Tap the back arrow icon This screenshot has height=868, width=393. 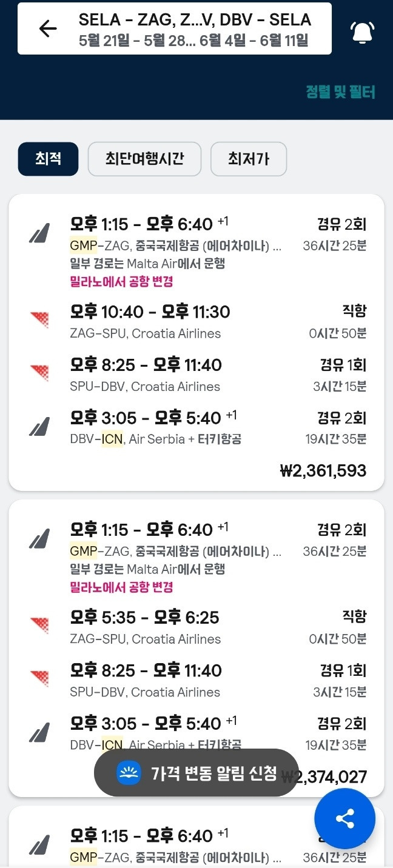pos(47,28)
